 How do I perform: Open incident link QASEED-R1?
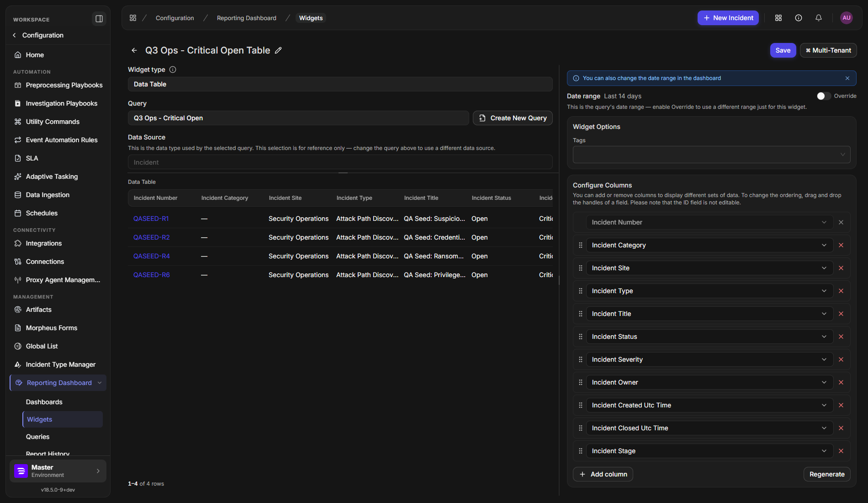(151, 219)
